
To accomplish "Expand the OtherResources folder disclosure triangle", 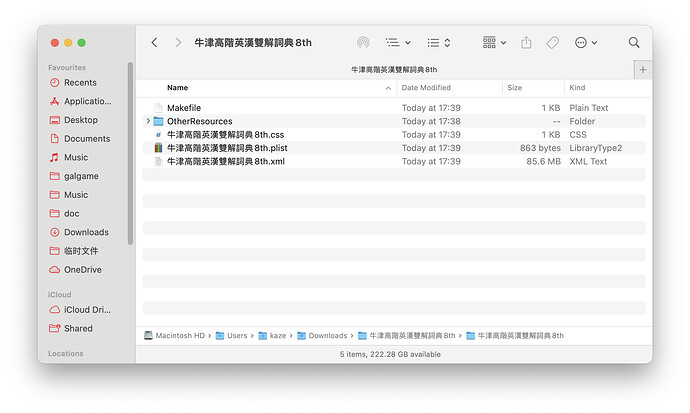I will pos(148,121).
